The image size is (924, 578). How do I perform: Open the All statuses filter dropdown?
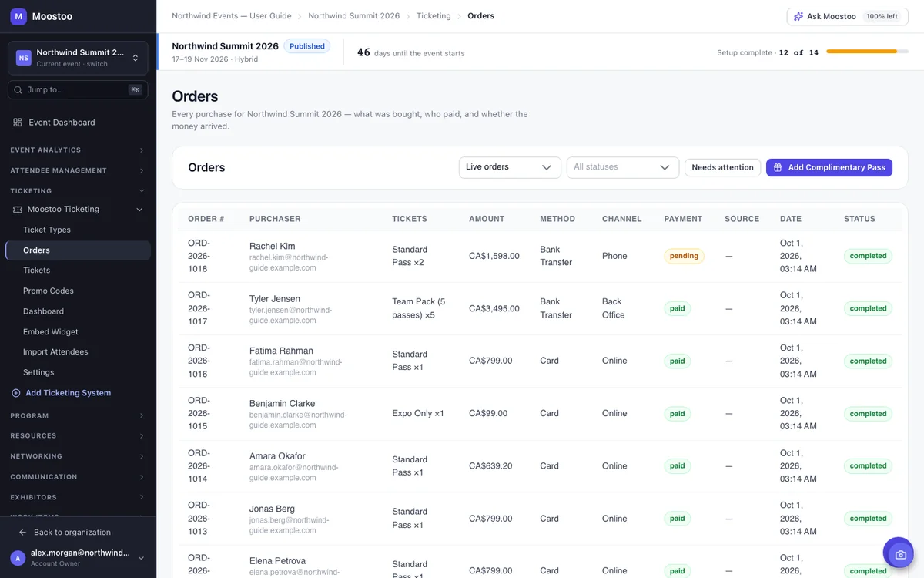pyautogui.click(x=622, y=167)
